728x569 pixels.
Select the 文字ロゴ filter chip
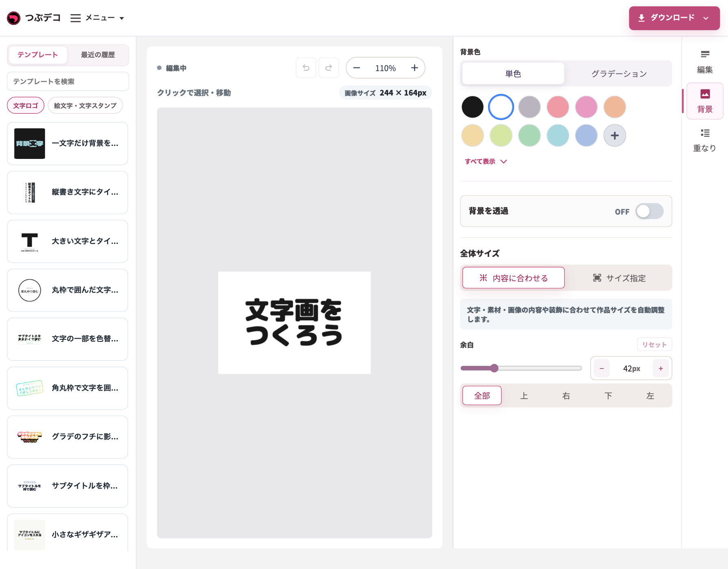(26, 106)
